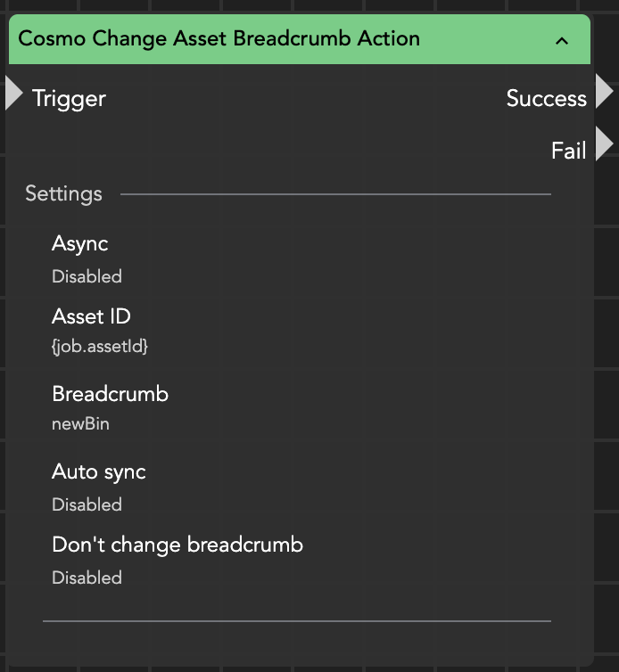Click the Fail output port arrow
This screenshot has height=672, width=619.
(x=605, y=143)
